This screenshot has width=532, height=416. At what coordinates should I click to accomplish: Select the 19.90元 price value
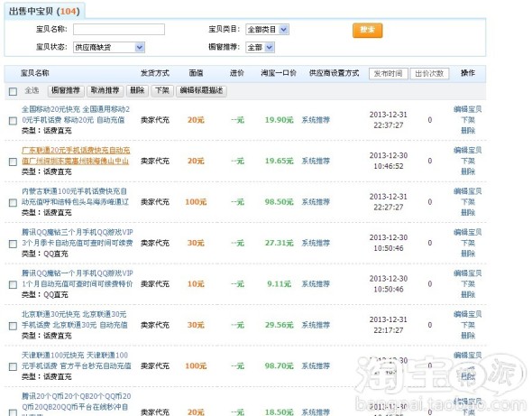[x=279, y=120]
